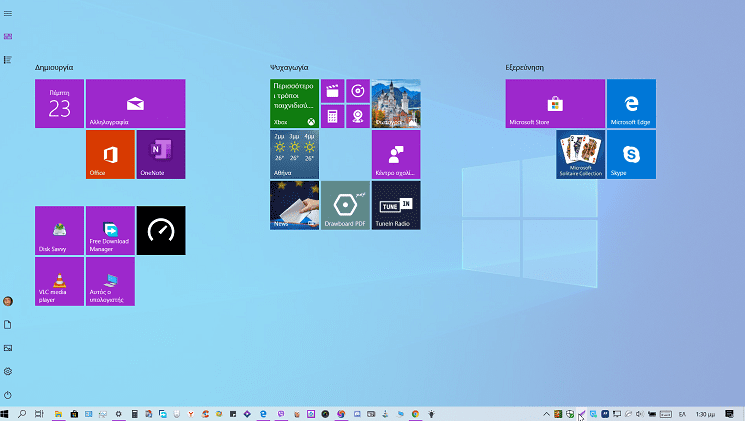Open the Calendar tile showing 23
This screenshot has width=745, height=421.
(x=59, y=104)
